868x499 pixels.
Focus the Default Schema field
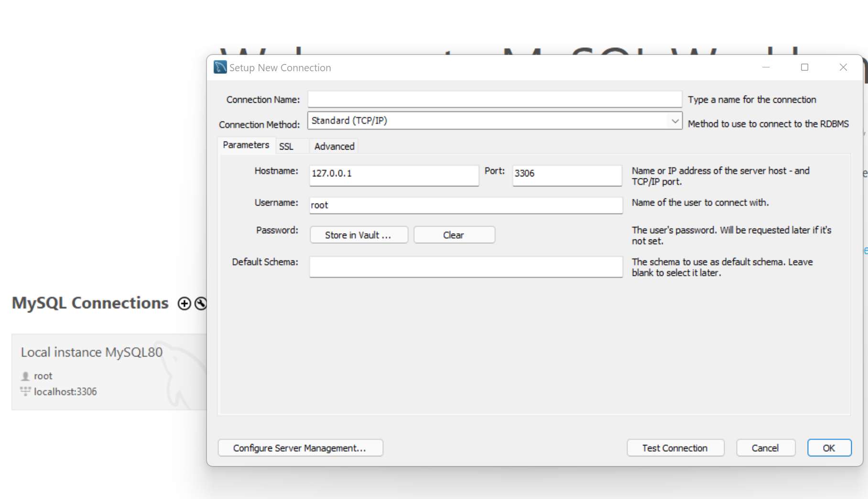pos(466,267)
